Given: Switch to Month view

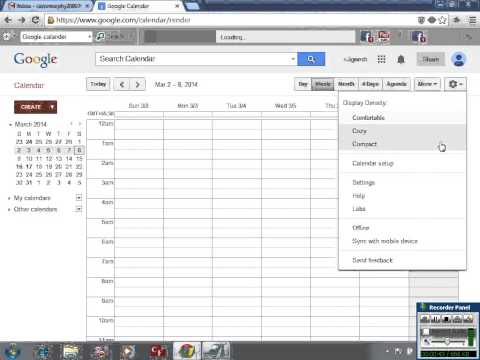Looking at the screenshot, I should point(346,84).
